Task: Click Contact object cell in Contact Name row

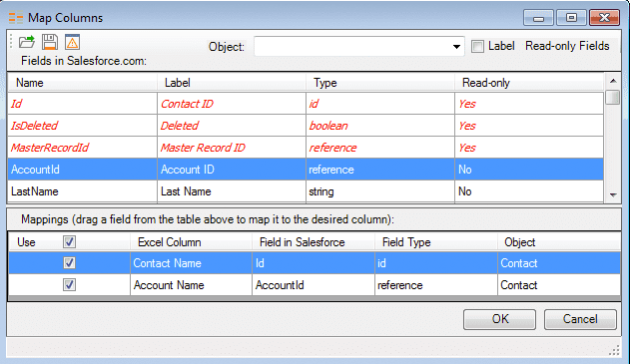Action: pos(559,263)
